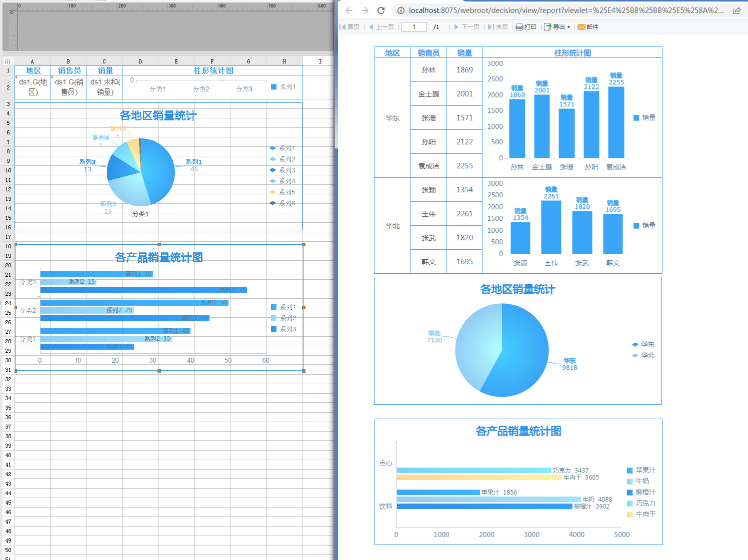748x560 pixels.
Task: Select column A header in designer
Action: [32, 61]
